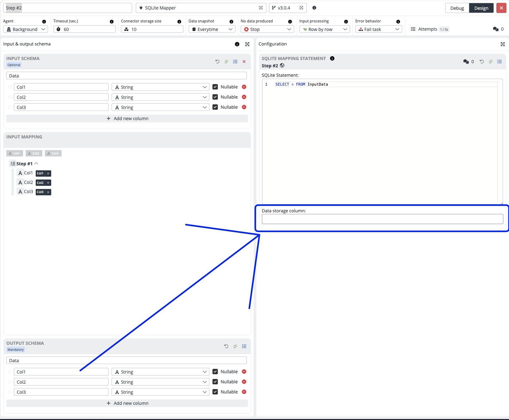Image resolution: width=509 pixels, height=420 pixels.
Task: Validate the Output Schema
Action: [x=235, y=346]
